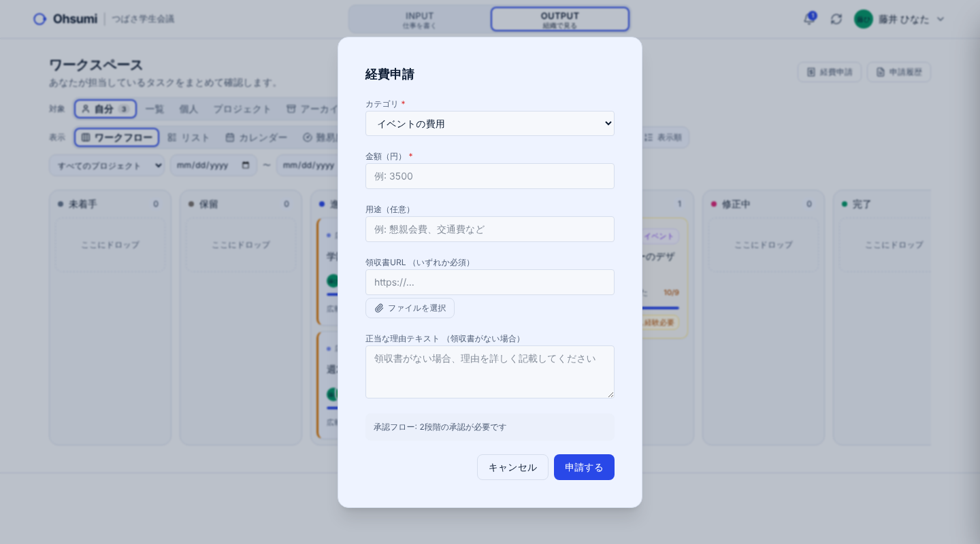980x544 pixels.
Task: Click the 未着手 column header
Action: tap(82, 204)
